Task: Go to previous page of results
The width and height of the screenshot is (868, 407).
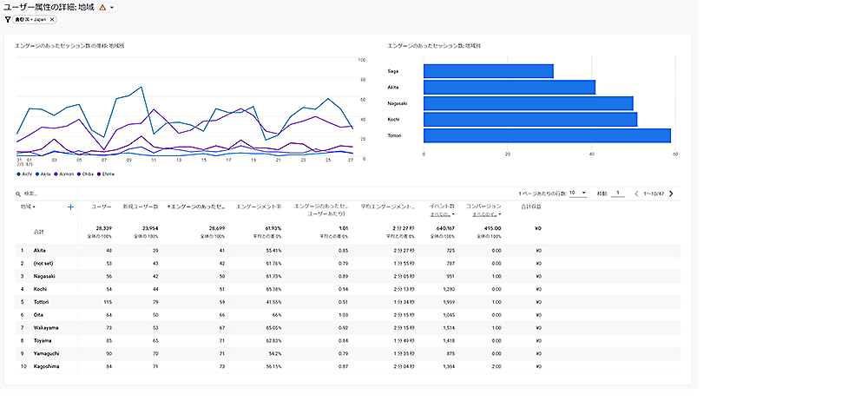Action: coord(635,193)
